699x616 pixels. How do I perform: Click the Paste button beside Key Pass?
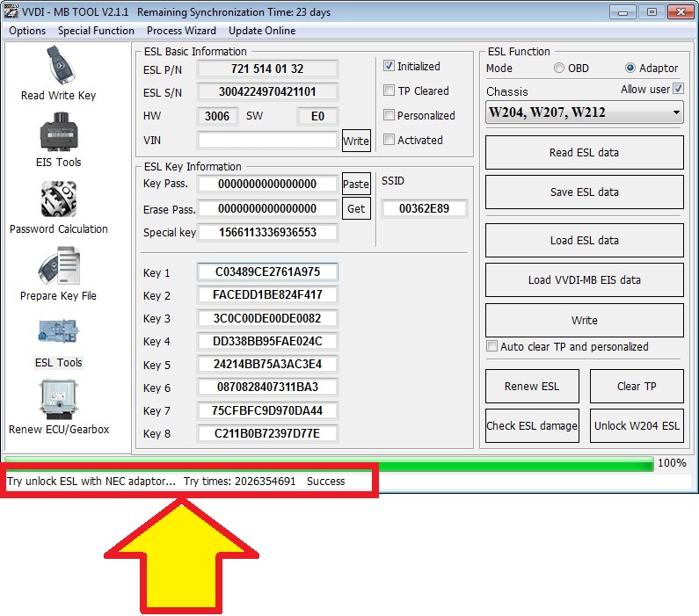click(356, 184)
